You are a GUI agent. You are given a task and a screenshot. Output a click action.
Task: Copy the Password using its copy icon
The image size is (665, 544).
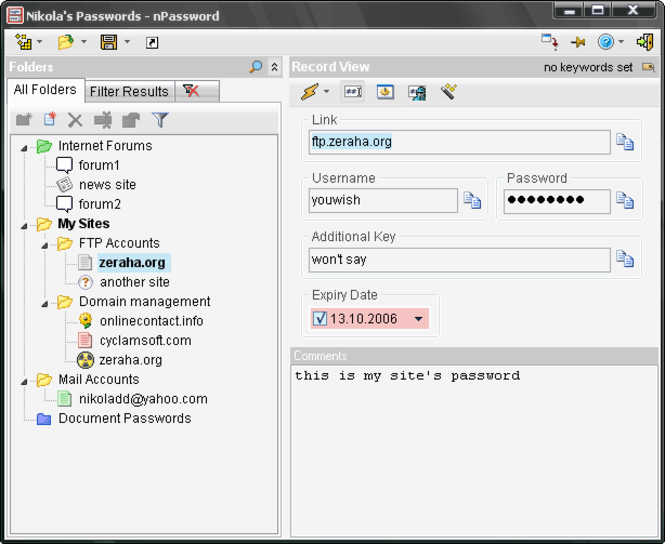pos(625,201)
